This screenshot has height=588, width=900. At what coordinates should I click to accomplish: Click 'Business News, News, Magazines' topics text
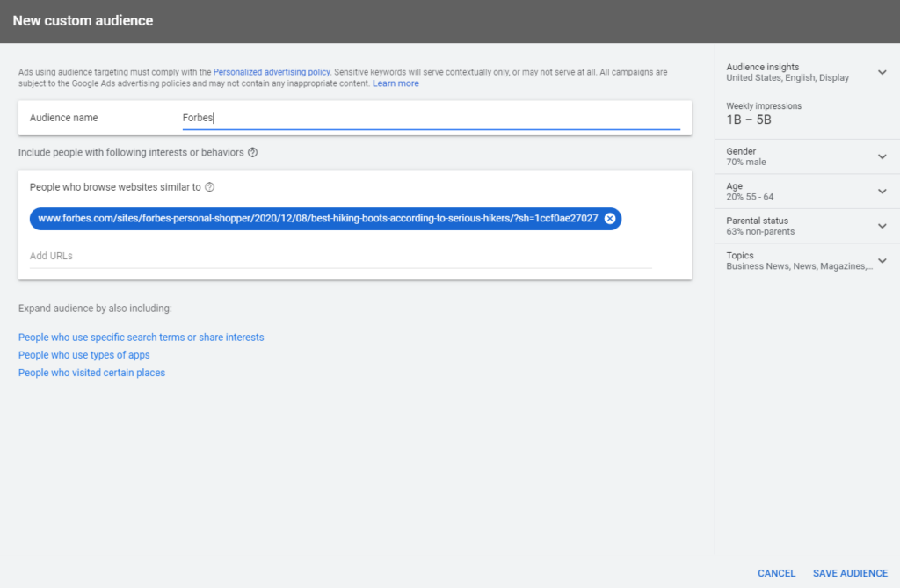pyautogui.click(x=799, y=266)
